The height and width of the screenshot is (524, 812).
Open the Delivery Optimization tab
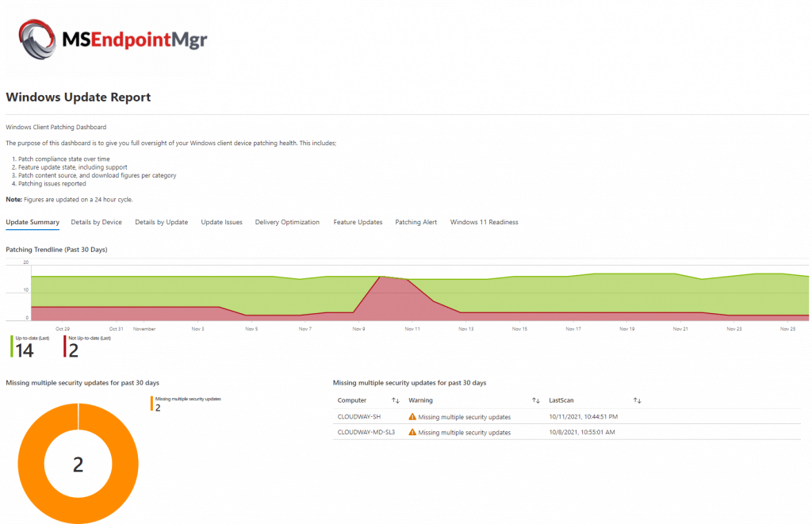(x=287, y=222)
